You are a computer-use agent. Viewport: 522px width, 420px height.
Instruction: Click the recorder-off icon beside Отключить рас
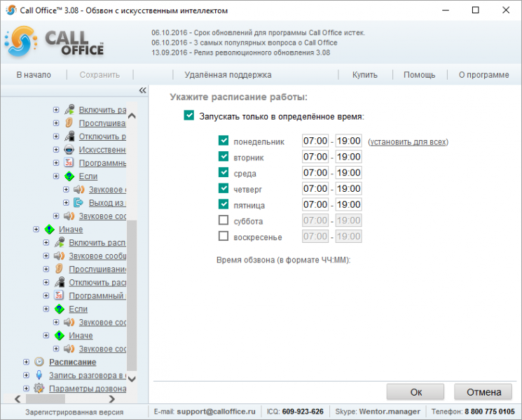point(60,282)
